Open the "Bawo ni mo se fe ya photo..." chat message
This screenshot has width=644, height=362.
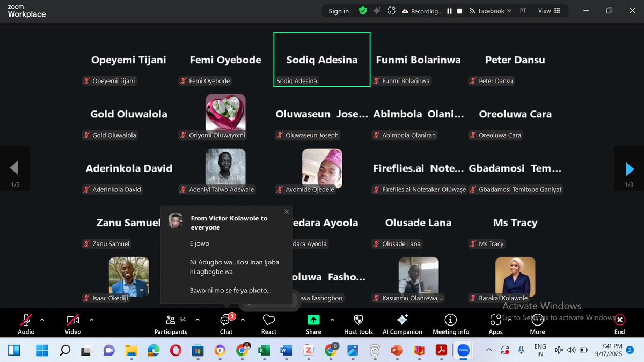tap(230, 291)
